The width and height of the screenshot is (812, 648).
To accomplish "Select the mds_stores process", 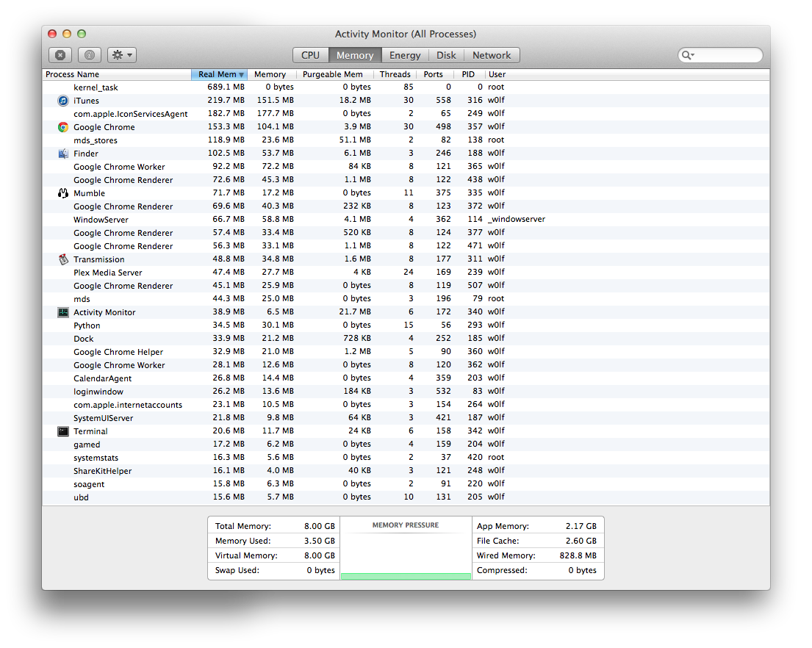I will click(406, 140).
